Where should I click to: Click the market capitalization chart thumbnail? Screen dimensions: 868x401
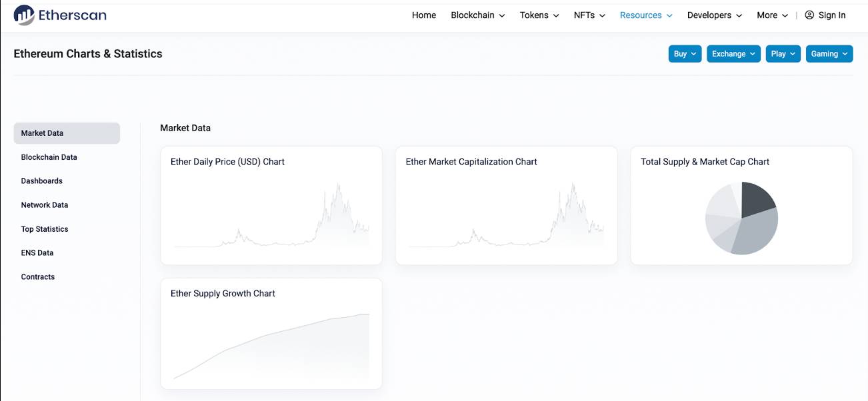click(507, 214)
